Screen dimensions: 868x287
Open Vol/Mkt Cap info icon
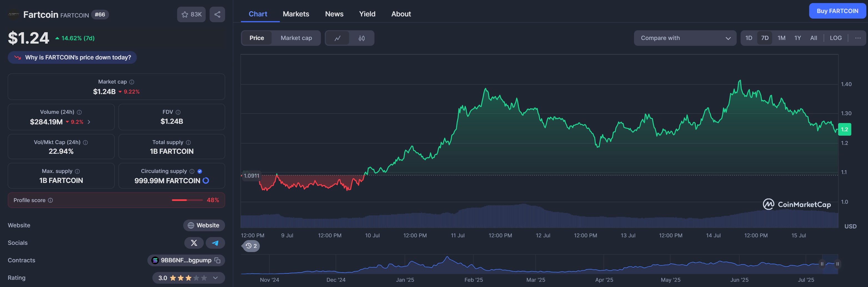point(85,142)
